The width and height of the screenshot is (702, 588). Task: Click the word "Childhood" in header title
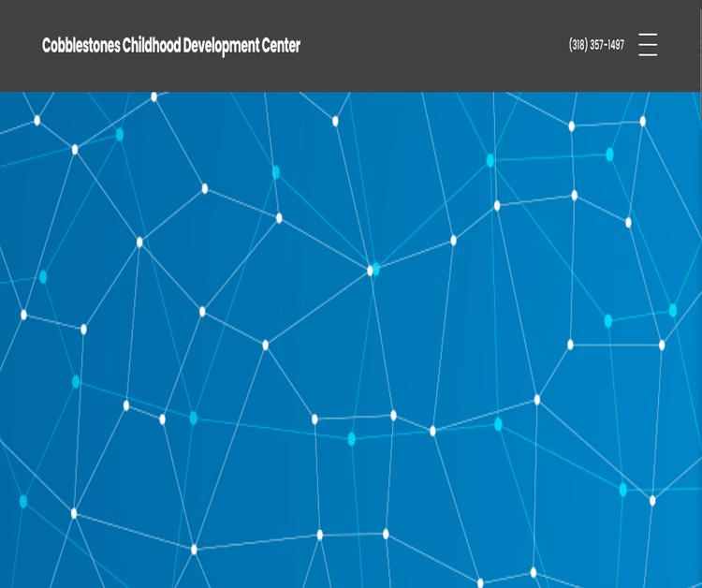pyautogui.click(x=152, y=45)
